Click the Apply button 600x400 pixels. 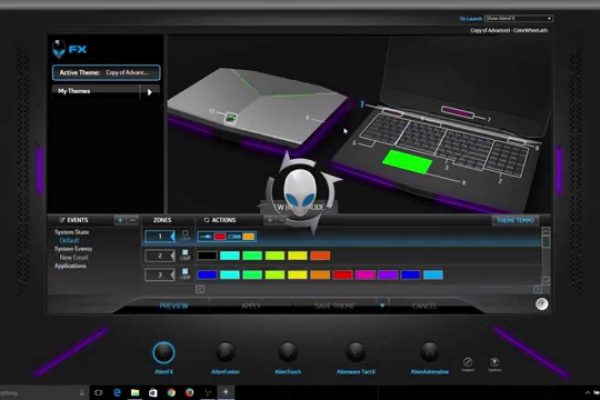(x=251, y=306)
